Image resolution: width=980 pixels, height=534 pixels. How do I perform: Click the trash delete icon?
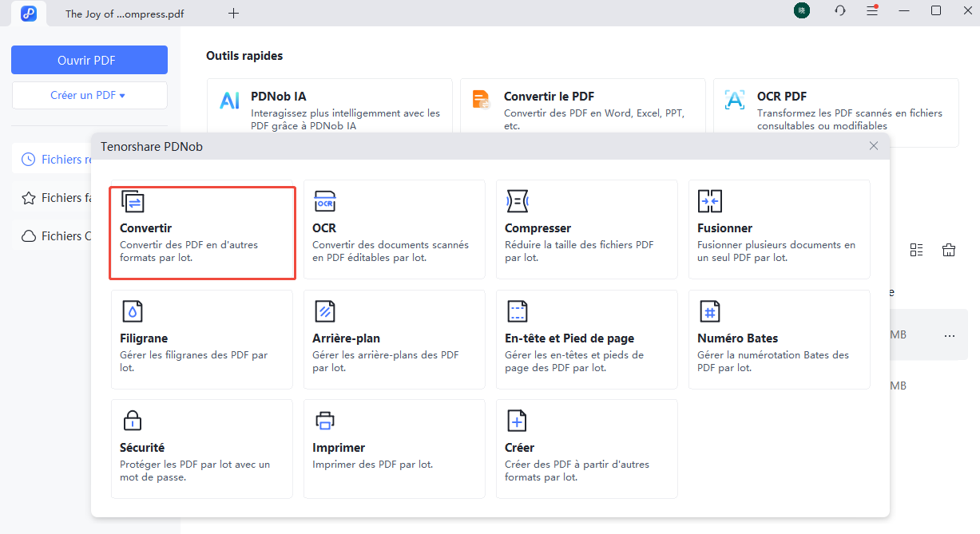pyautogui.click(x=949, y=250)
